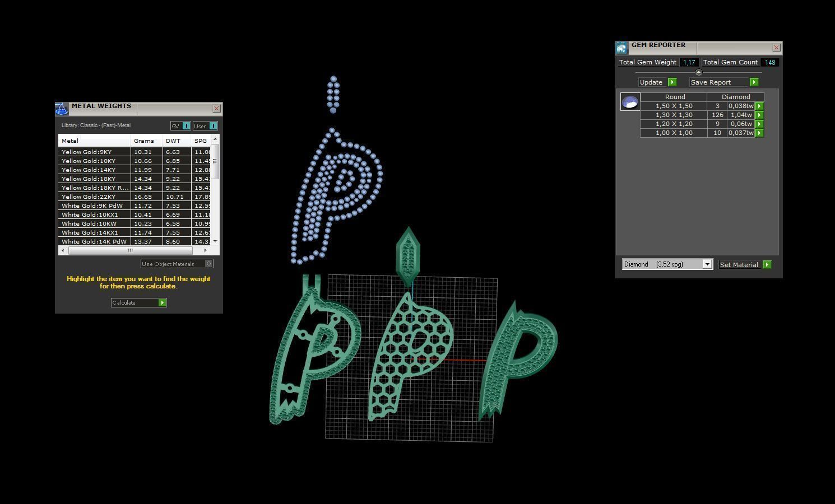Click the metal list scroll up arrow
835x504 pixels.
215,138
